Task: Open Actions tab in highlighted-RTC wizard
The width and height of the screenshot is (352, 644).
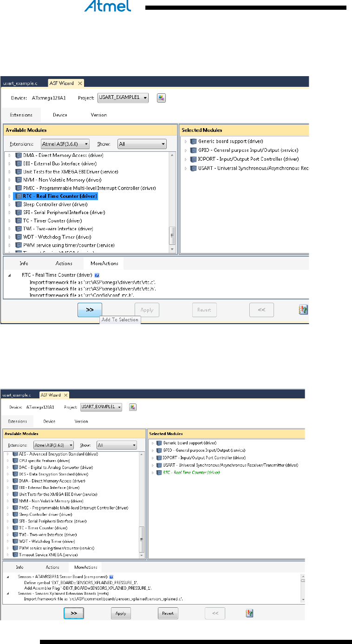Action: pos(64,263)
